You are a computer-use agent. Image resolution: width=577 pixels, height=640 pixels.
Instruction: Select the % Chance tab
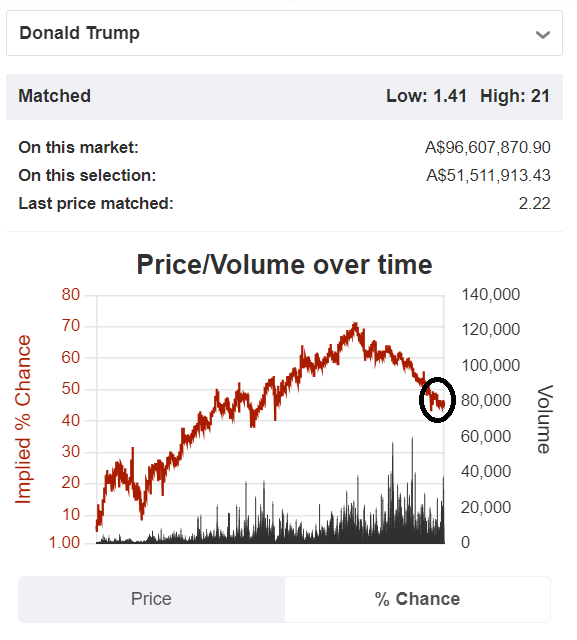pos(417,599)
